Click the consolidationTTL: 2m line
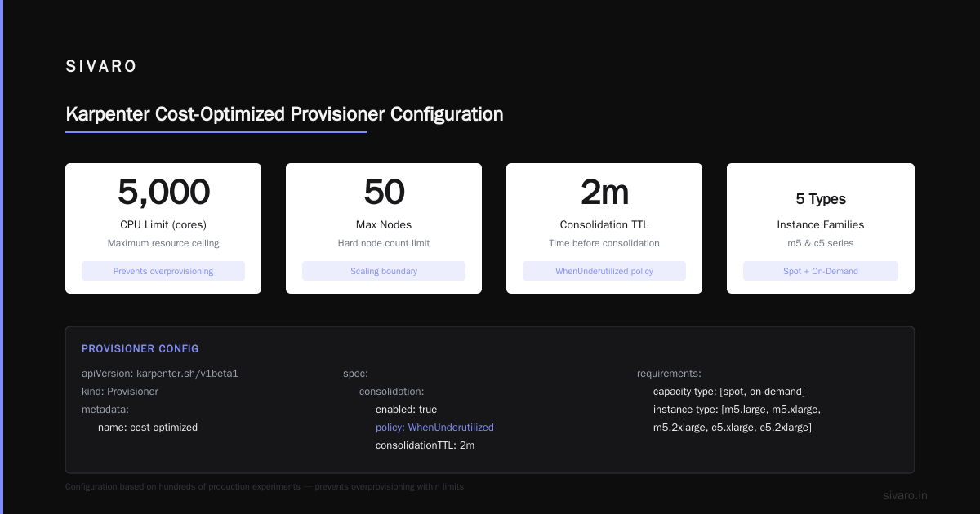Screen dimensions: 980x514 pyautogui.click(x=425, y=445)
